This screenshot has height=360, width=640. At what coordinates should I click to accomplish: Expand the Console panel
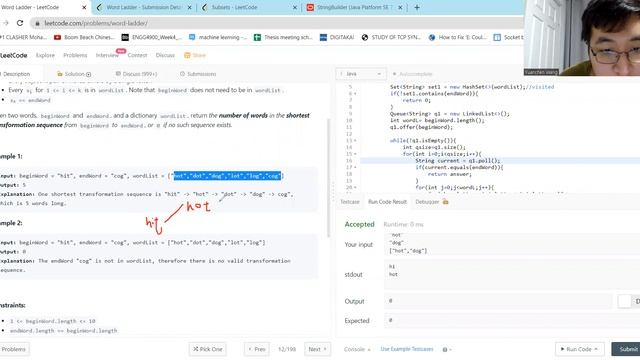(x=357, y=349)
